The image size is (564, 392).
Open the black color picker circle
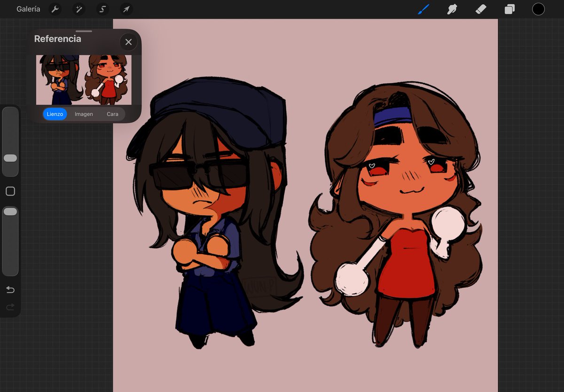tap(538, 9)
